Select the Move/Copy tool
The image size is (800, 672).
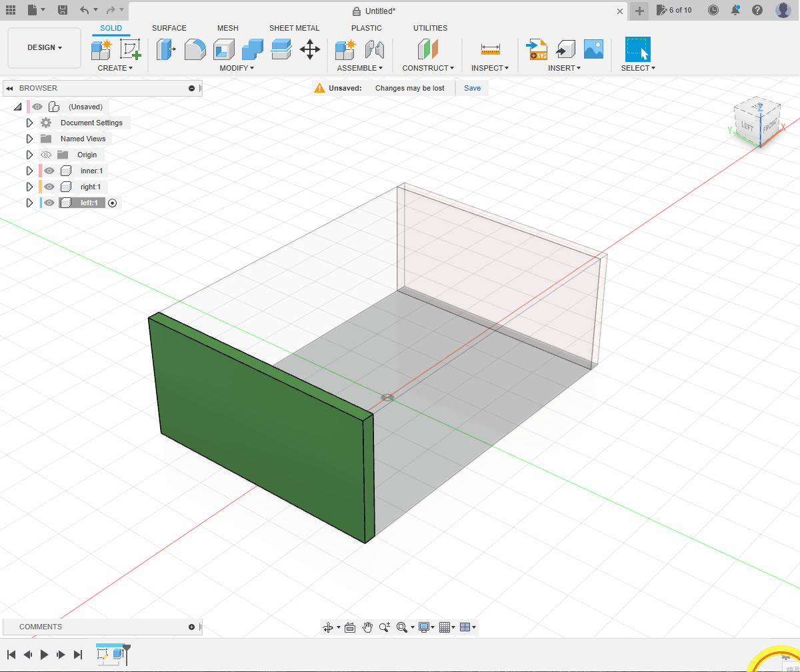[310, 50]
